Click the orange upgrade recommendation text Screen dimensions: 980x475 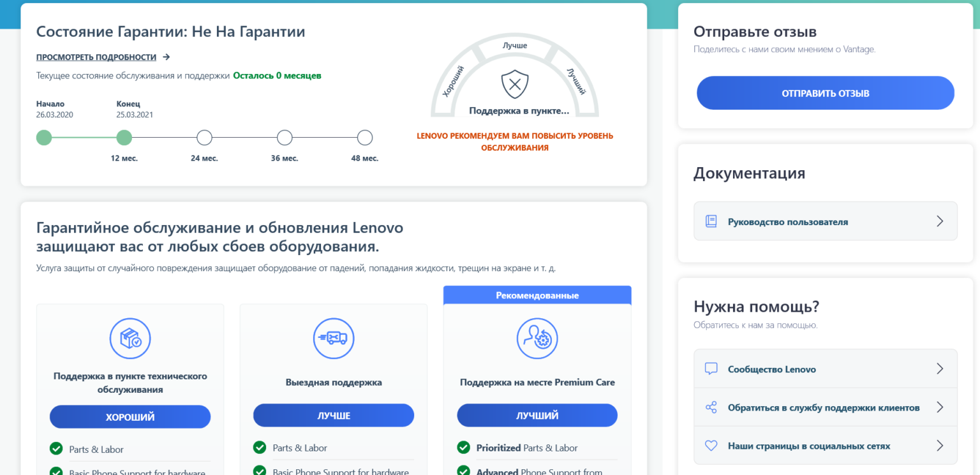(x=515, y=142)
